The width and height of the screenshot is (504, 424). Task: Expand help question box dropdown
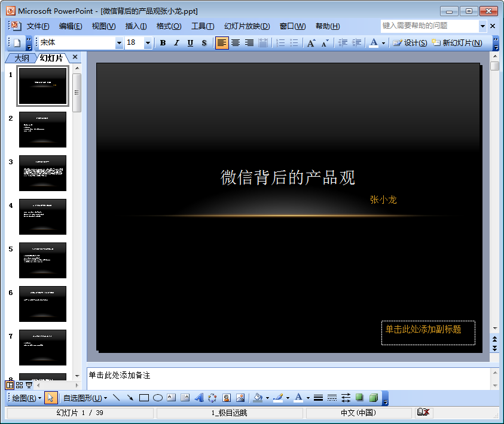point(482,26)
